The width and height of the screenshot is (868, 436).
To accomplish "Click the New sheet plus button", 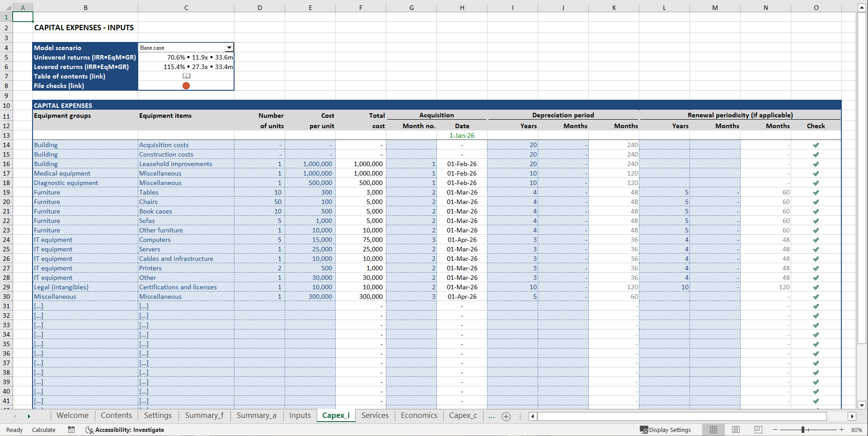I will point(506,416).
